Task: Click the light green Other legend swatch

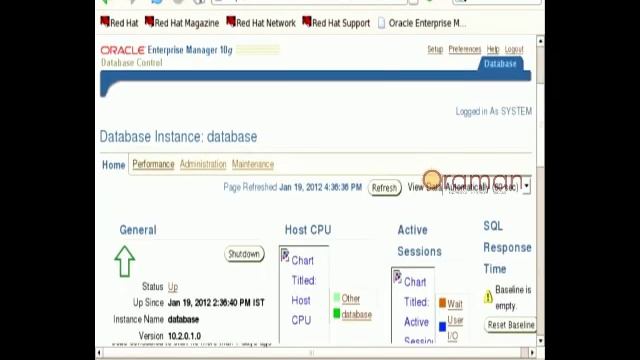Action: coord(337,297)
